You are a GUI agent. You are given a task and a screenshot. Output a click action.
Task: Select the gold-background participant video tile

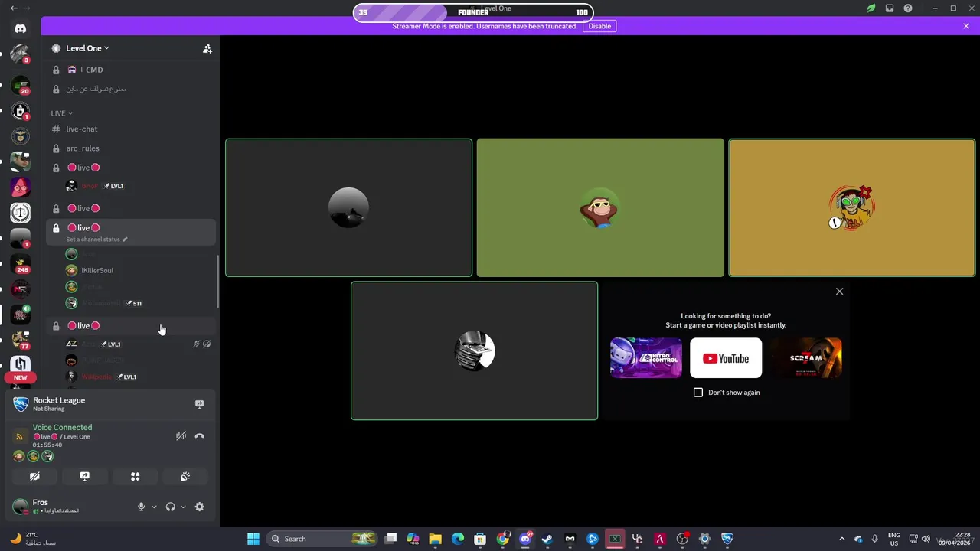(852, 207)
